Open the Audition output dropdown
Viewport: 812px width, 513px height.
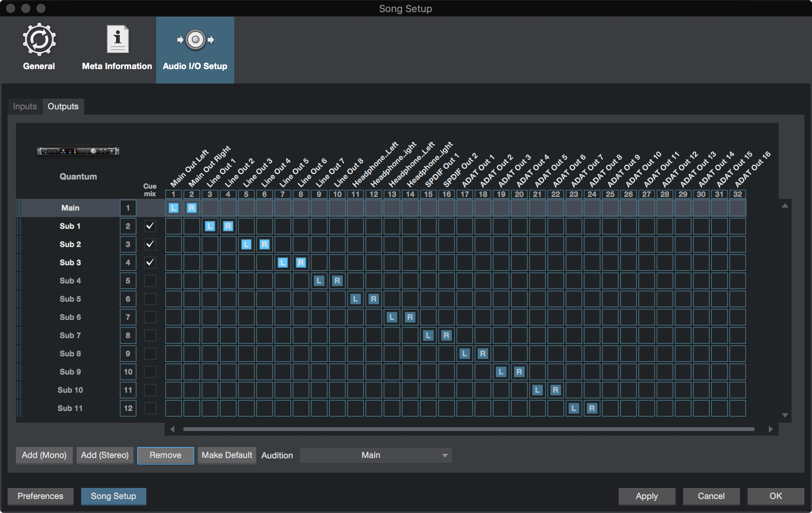[376, 455]
